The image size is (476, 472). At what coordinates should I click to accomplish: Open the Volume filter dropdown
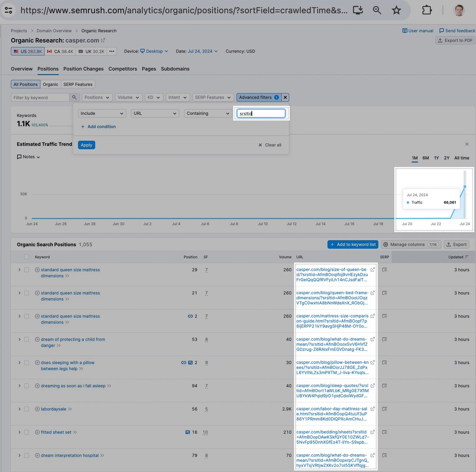pos(129,97)
